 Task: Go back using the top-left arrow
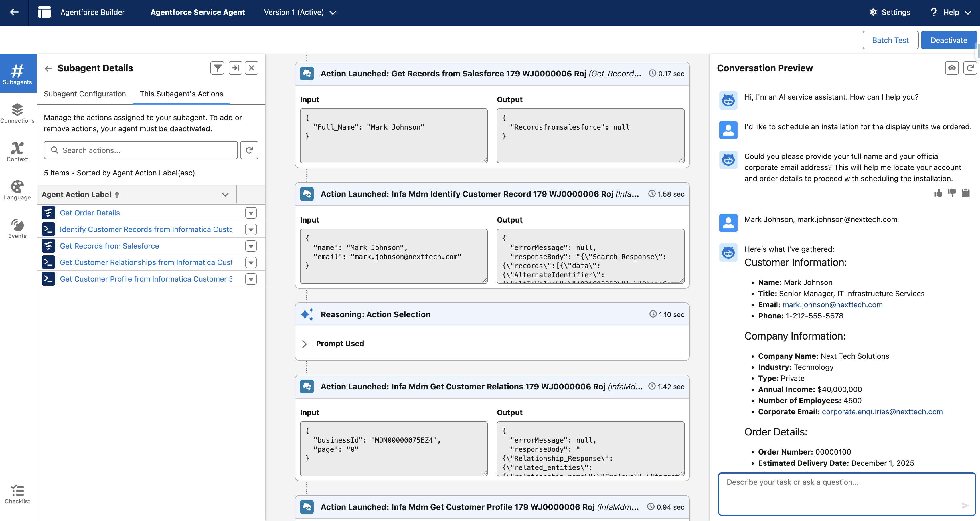14,12
